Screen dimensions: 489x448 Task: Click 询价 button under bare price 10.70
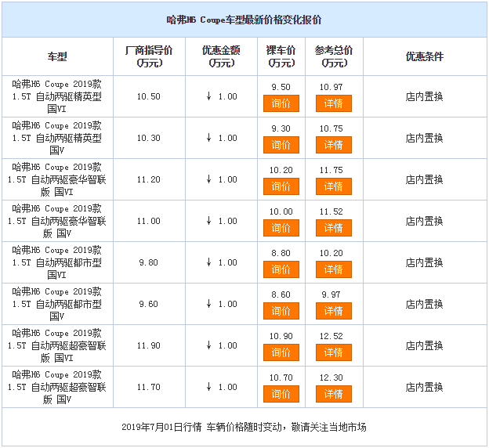[281, 393]
